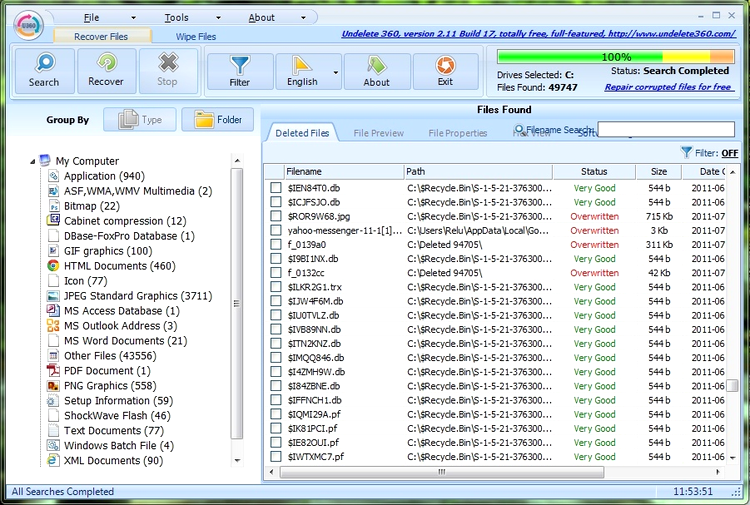Open the File menu dropdown arrow
The width and height of the screenshot is (750, 505).
pyautogui.click(x=133, y=18)
